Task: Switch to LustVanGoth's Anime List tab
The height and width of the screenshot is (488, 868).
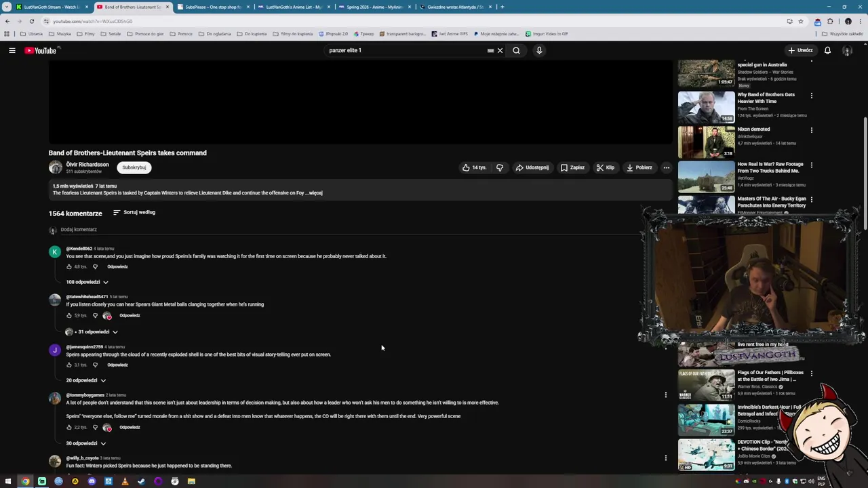Action: tap(294, 7)
